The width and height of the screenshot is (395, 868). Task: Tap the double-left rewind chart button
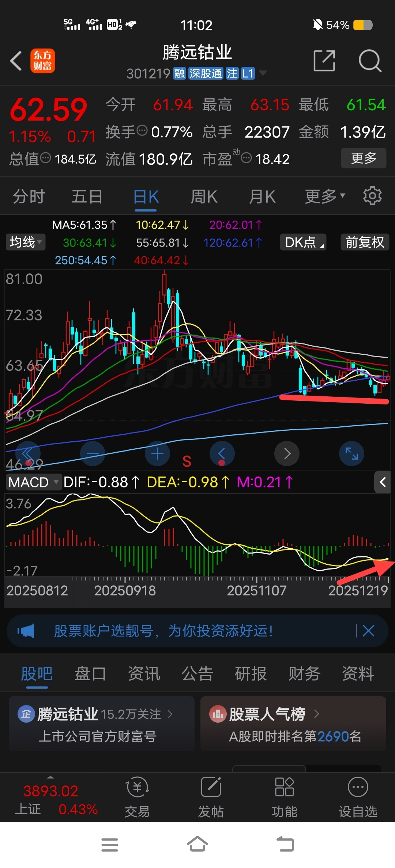[27, 453]
